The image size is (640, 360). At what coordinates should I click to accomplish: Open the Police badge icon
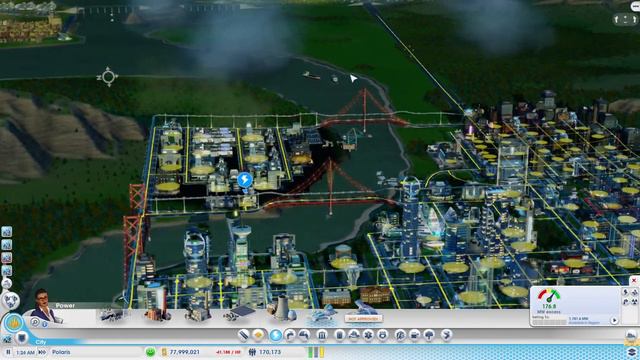[x=382, y=336]
